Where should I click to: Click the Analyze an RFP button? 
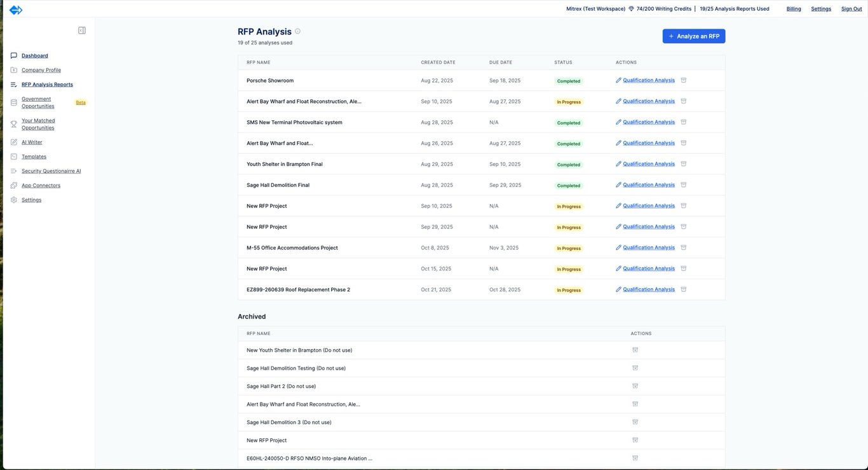click(x=693, y=36)
